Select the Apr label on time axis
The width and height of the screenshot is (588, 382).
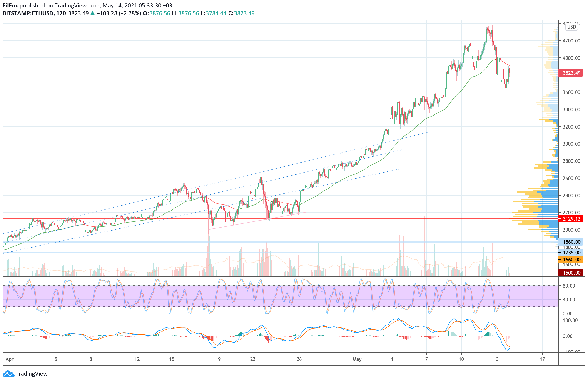pyautogui.click(x=9, y=359)
